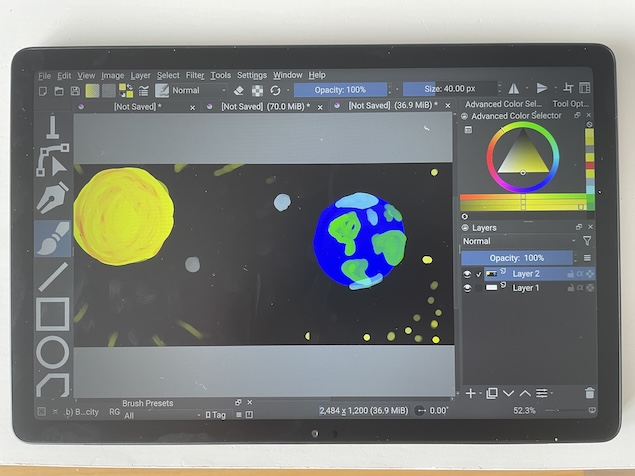
Task: Reload the original brush preset
Action: point(275,90)
